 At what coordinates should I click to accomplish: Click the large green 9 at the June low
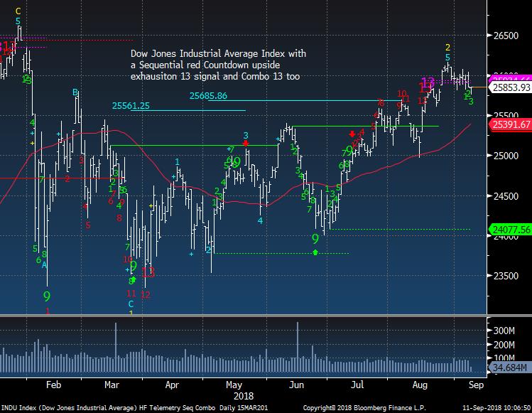(315, 239)
